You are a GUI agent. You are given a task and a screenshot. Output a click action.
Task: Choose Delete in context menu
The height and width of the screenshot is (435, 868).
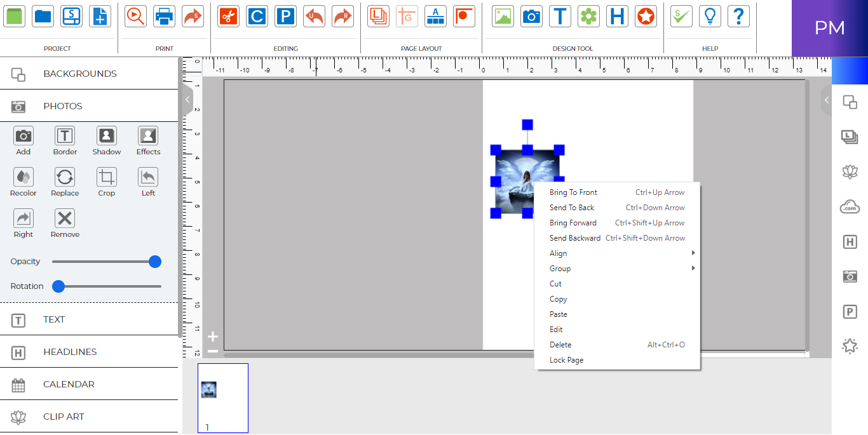click(617, 345)
